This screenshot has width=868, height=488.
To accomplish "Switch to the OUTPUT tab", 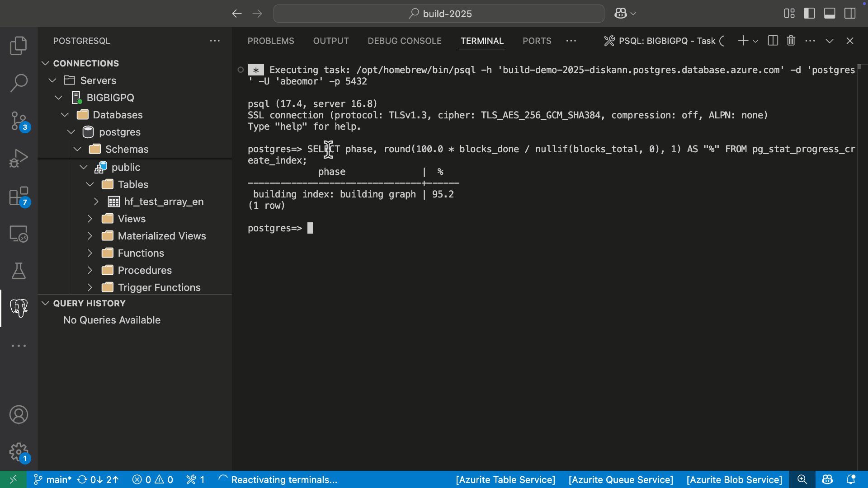I will pyautogui.click(x=331, y=41).
